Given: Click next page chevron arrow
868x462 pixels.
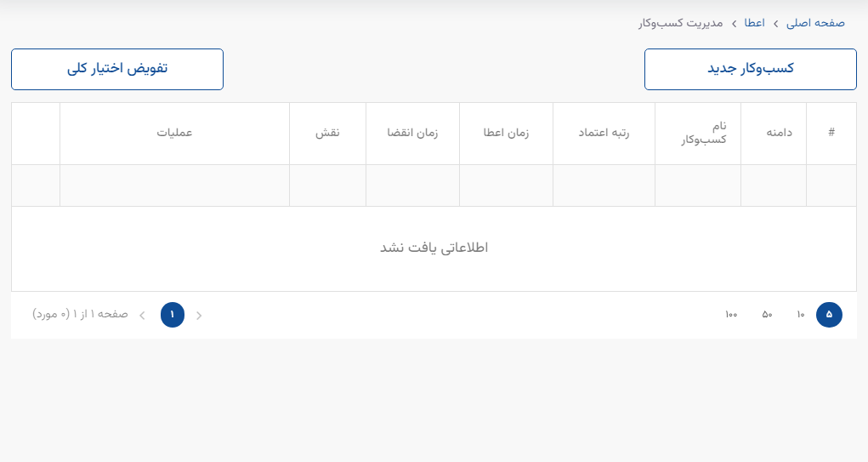Looking at the screenshot, I should point(142,315).
